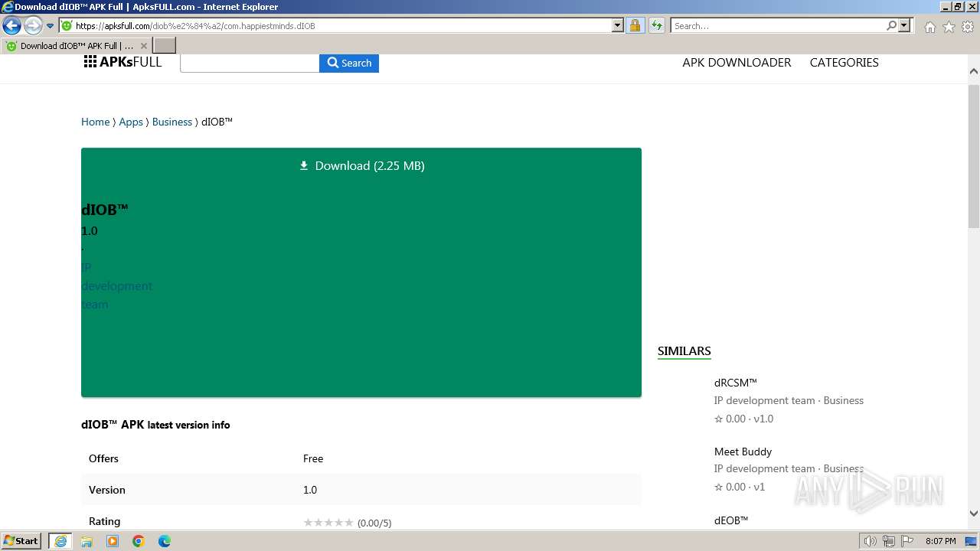This screenshot has height=551, width=980.
Task: Open File Explorer taskbar icon
Action: pyautogui.click(x=87, y=541)
